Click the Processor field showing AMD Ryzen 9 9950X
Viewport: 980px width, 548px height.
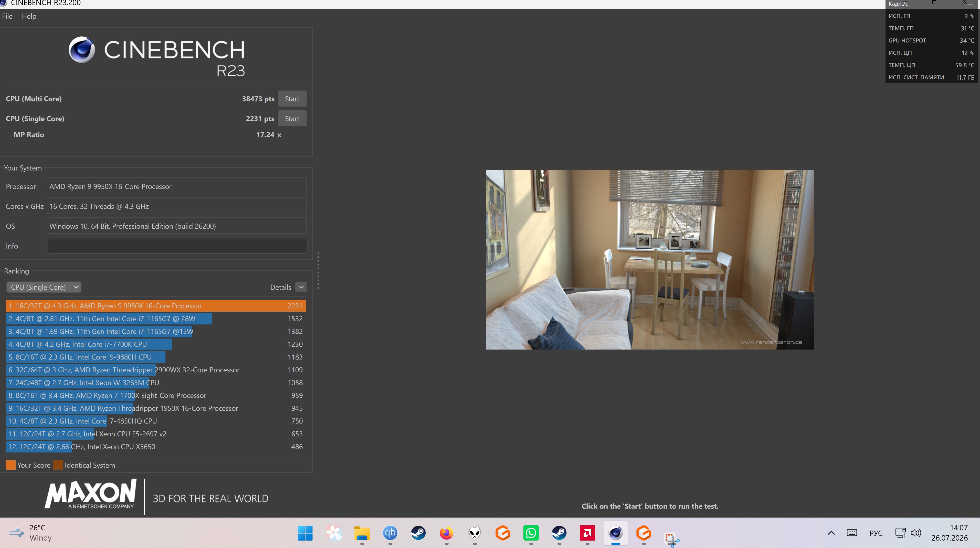click(x=177, y=186)
